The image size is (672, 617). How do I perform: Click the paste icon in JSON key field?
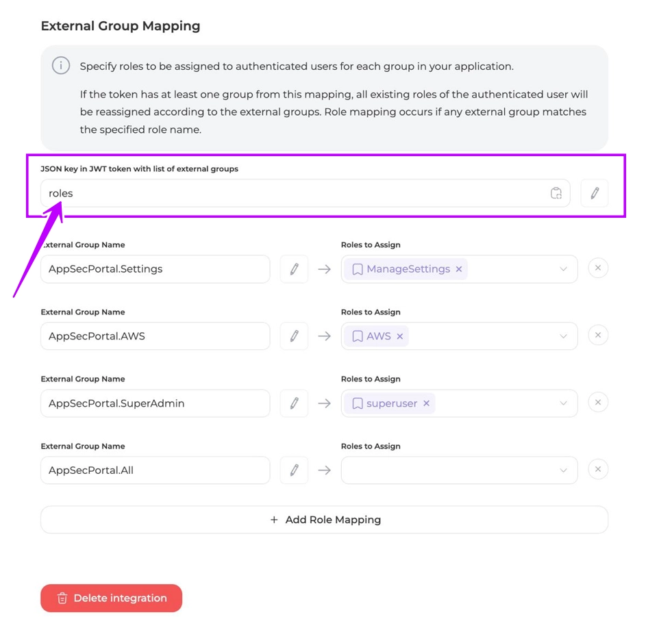tap(556, 193)
